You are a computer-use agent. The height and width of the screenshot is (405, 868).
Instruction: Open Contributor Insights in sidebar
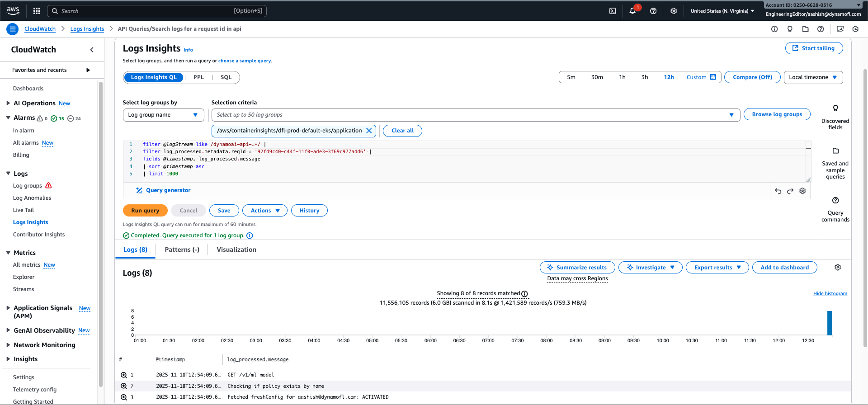point(39,235)
